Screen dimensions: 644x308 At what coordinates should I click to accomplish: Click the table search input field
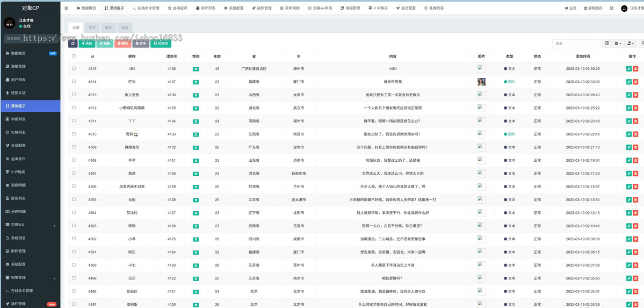tap(577, 43)
